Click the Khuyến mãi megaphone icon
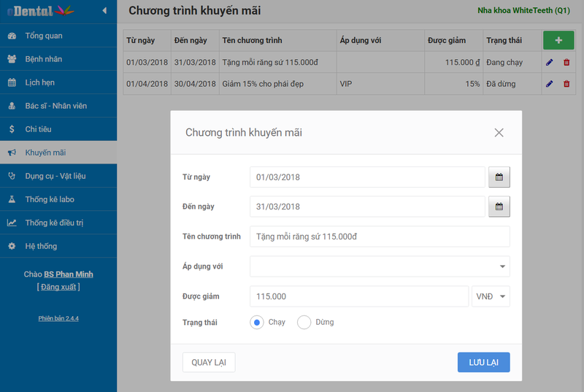The image size is (584, 392). click(12, 153)
